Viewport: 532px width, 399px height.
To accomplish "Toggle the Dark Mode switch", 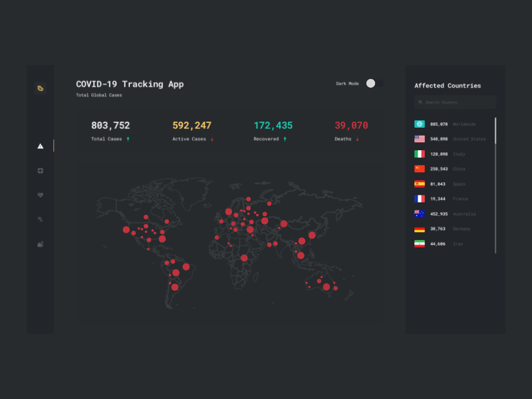I will tap(370, 83).
